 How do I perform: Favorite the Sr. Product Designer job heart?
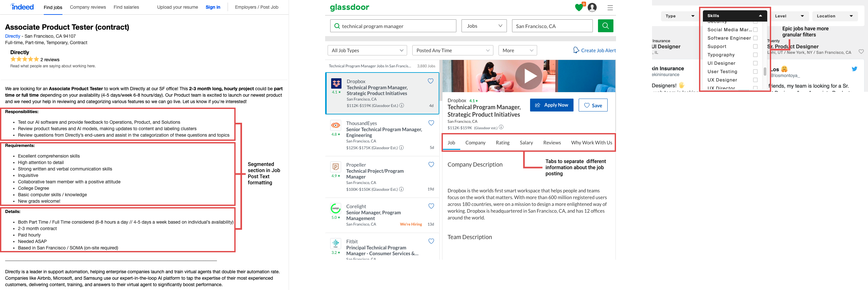pyautogui.click(x=861, y=52)
